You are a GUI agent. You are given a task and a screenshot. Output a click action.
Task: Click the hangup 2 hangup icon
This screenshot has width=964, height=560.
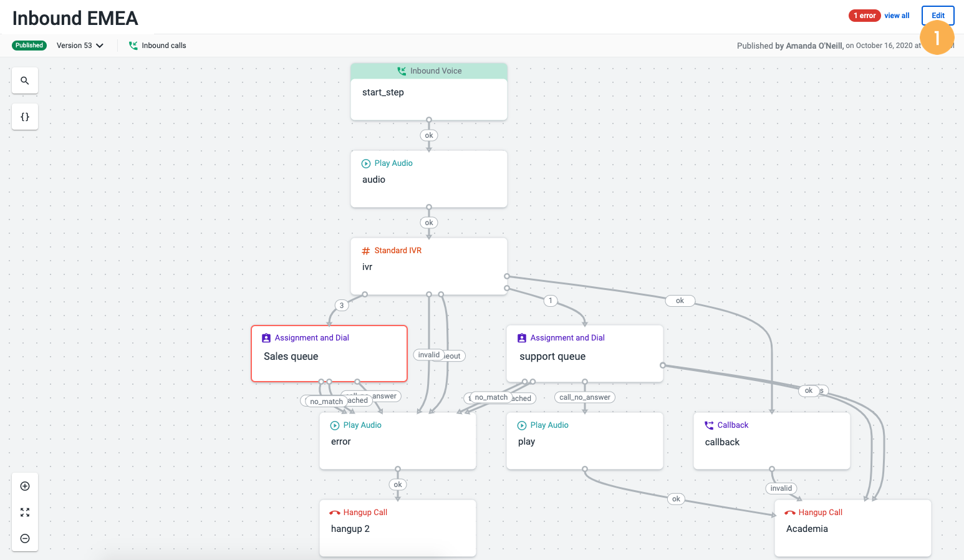(335, 513)
